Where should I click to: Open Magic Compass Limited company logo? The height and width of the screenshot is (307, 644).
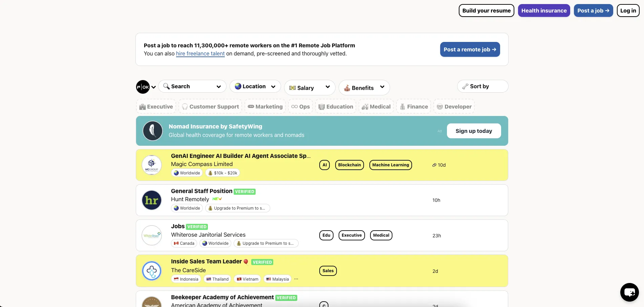152,165
